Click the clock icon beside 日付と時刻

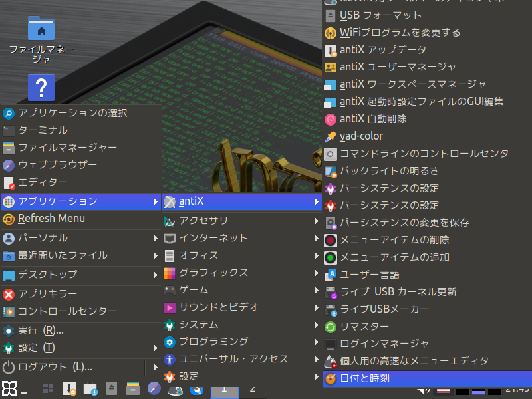click(331, 378)
